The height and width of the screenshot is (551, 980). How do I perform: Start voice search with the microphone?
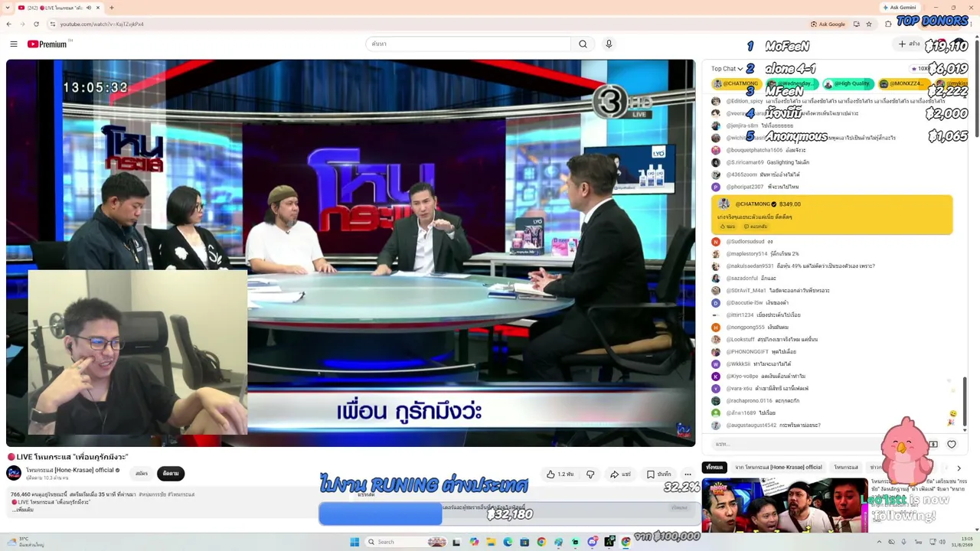pyautogui.click(x=609, y=44)
